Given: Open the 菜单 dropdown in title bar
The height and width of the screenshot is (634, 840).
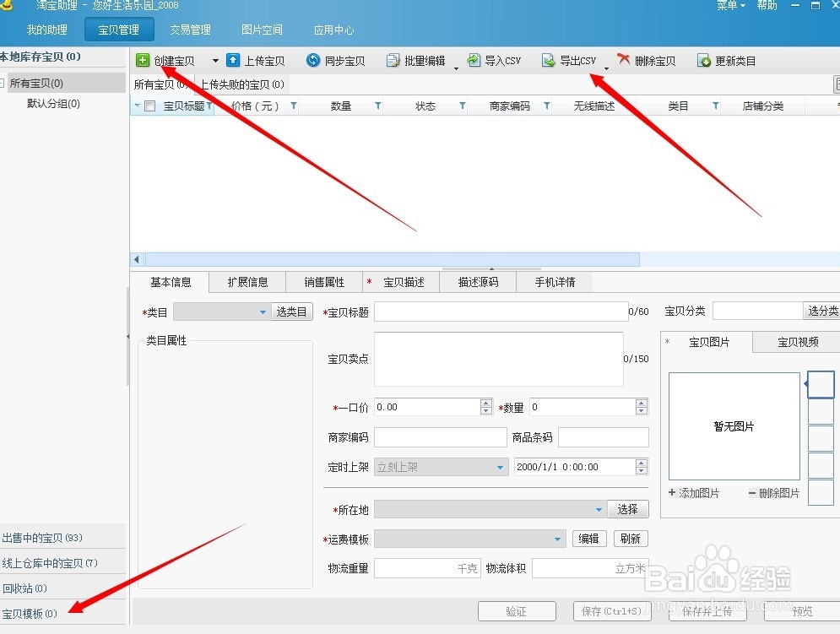Looking at the screenshot, I should click(731, 5).
